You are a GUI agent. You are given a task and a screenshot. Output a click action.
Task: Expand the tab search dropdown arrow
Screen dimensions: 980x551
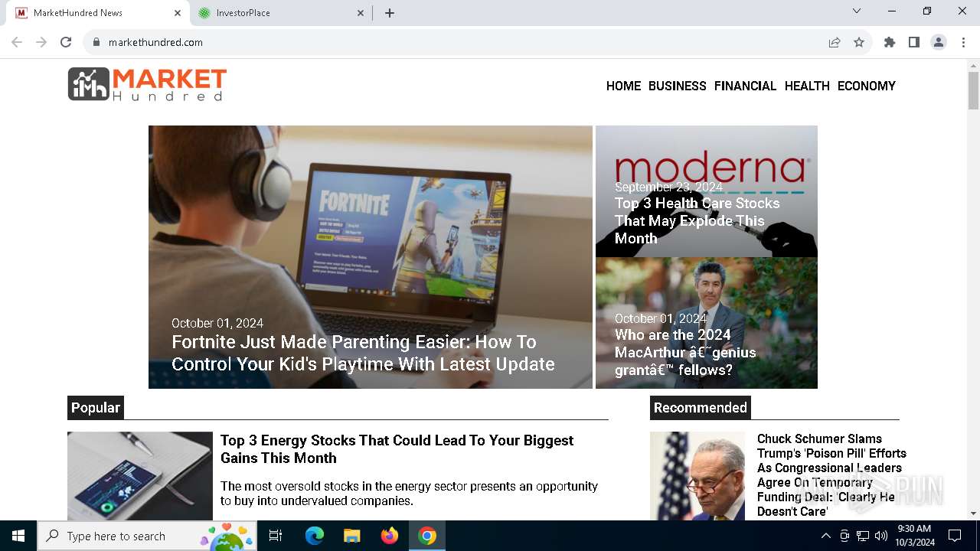pos(857,11)
